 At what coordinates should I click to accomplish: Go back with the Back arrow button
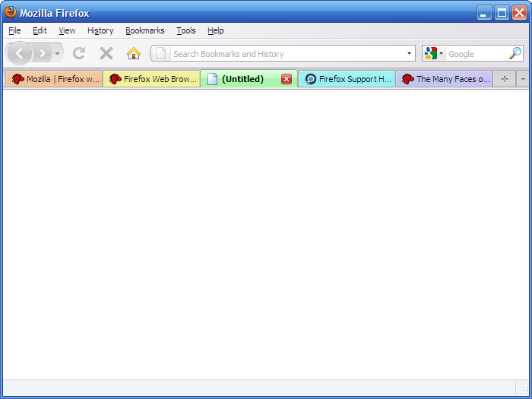[x=20, y=53]
